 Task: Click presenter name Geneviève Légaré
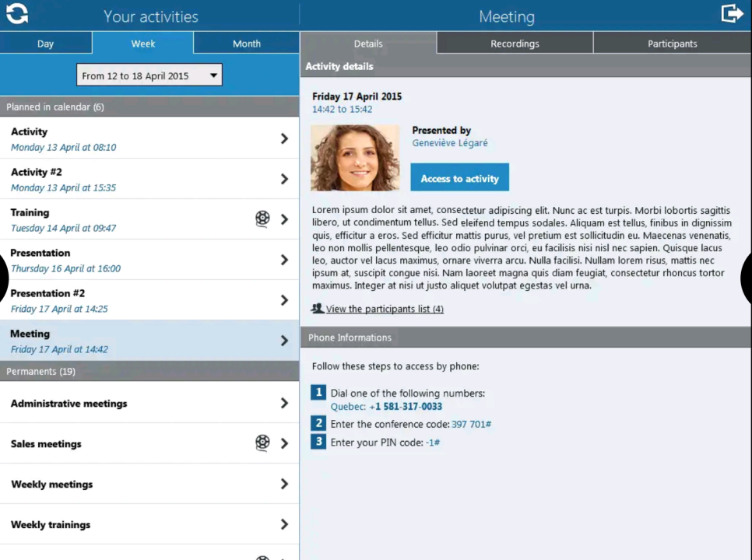point(450,143)
